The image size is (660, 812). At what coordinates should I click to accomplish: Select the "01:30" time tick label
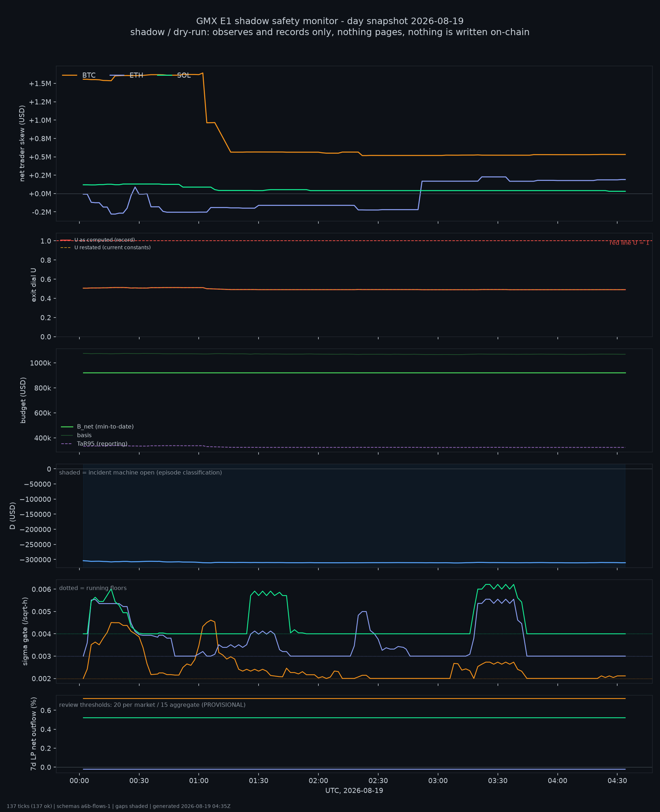pos(259,781)
